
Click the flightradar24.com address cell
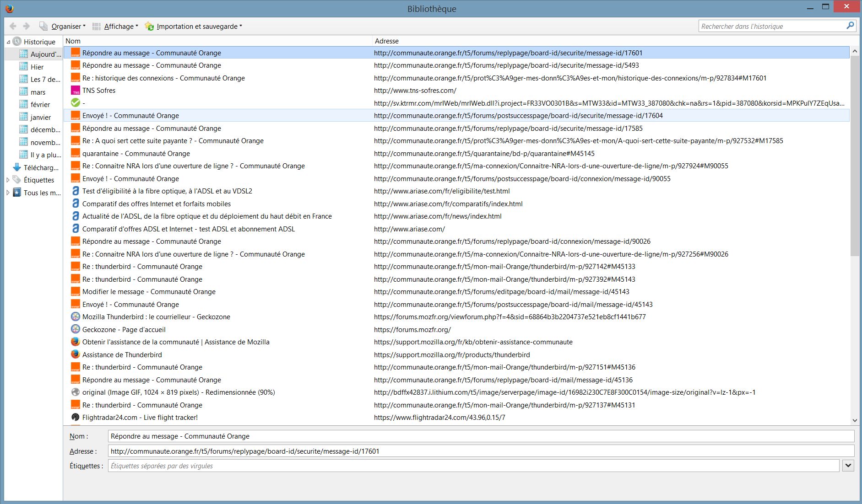[439, 418]
